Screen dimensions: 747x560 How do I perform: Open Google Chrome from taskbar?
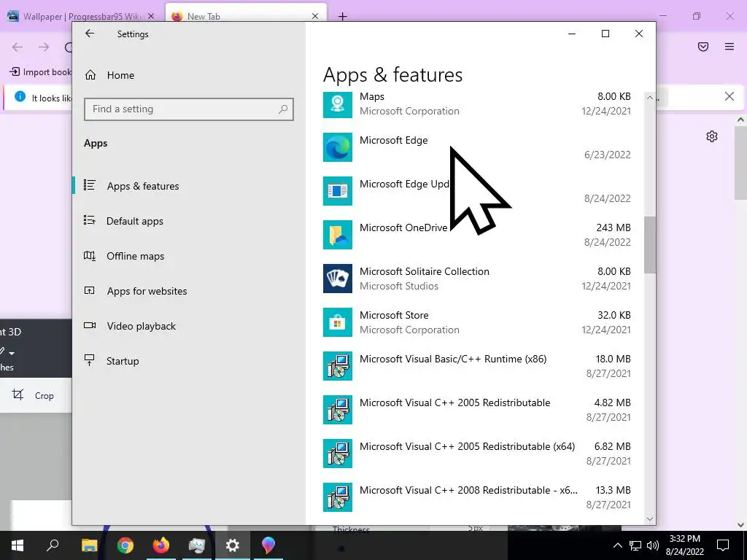125,545
